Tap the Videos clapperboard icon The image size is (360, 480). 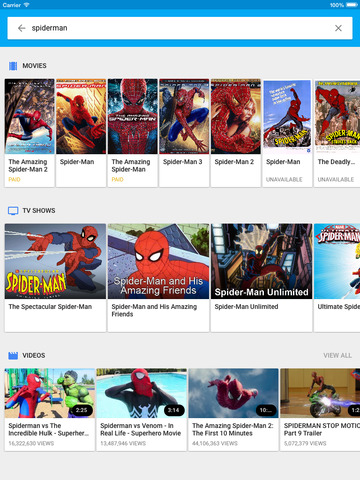pos(13,356)
